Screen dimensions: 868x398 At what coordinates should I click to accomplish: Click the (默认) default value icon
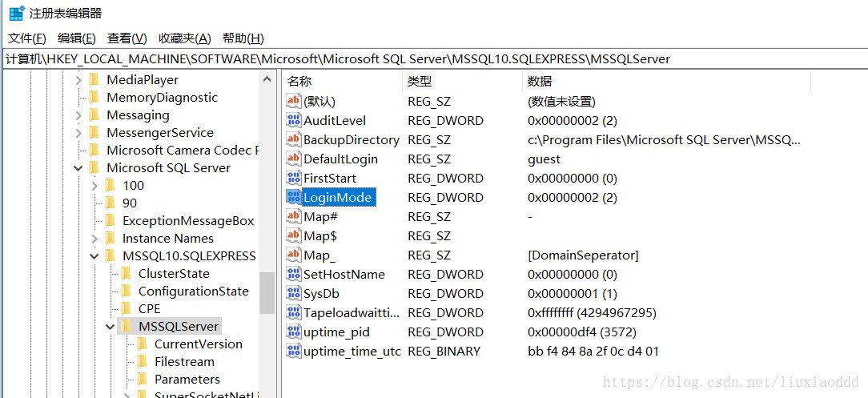[x=293, y=101]
